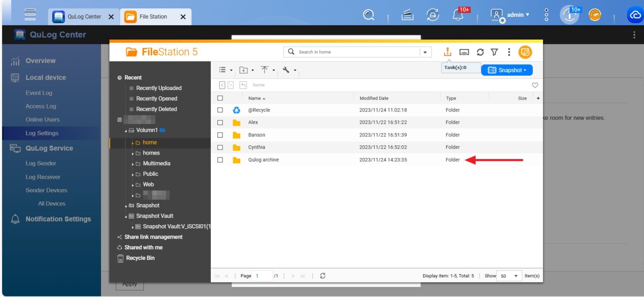The image size is (644, 297).
Task: Sort by Modified Date column header
Action: 374,98
